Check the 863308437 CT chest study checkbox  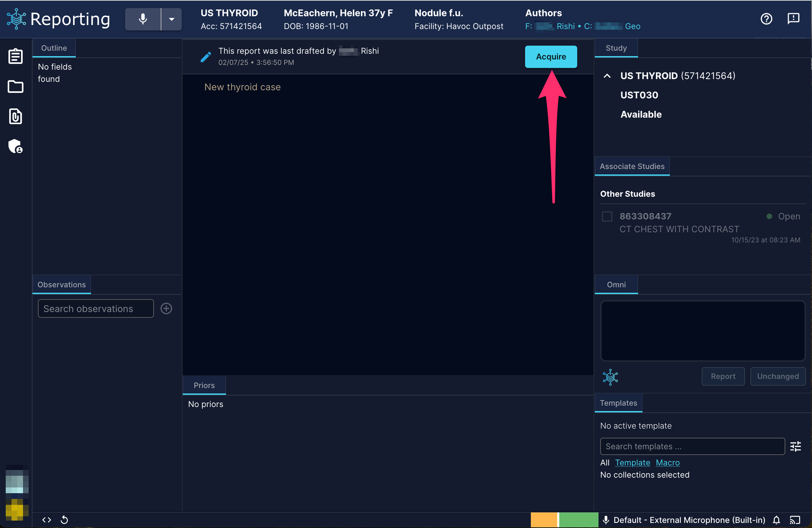(607, 216)
